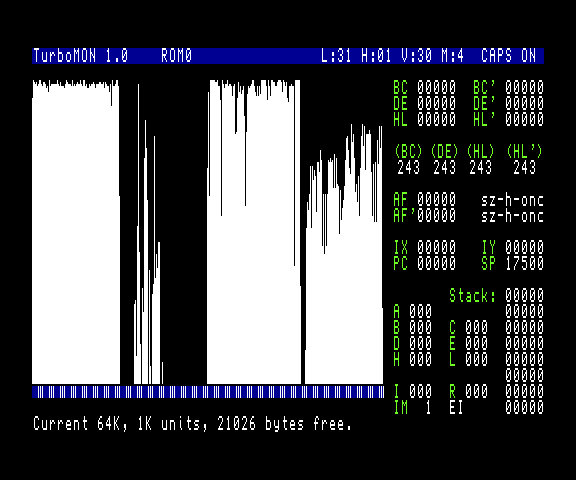The image size is (576, 480).
Task: Toggle the AF flags sz-h-onc display
Action: [x=512, y=200]
